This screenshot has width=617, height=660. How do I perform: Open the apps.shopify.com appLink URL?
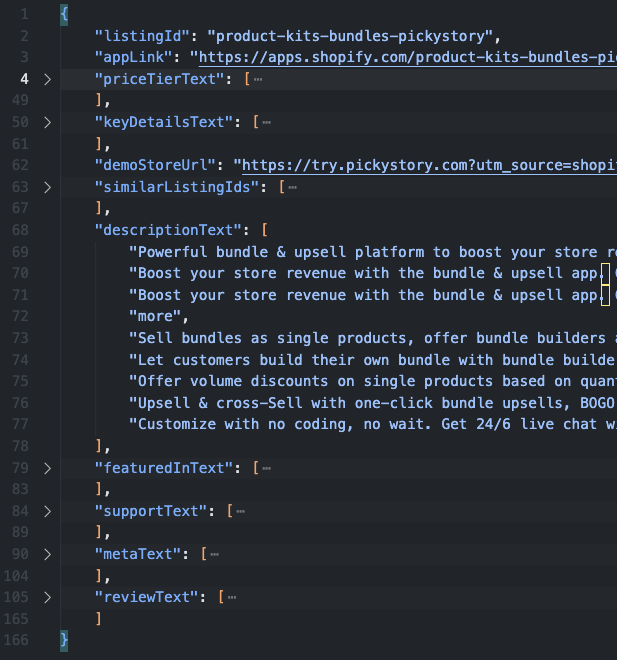(x=400, y=57)
